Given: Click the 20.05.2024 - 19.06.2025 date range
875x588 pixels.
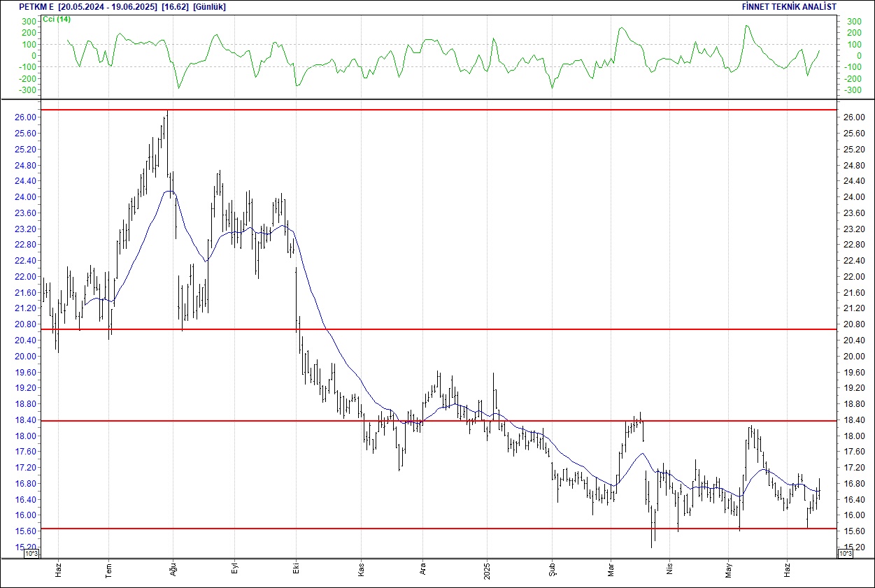Looking at the screenshot, I should tap(107, 6).
